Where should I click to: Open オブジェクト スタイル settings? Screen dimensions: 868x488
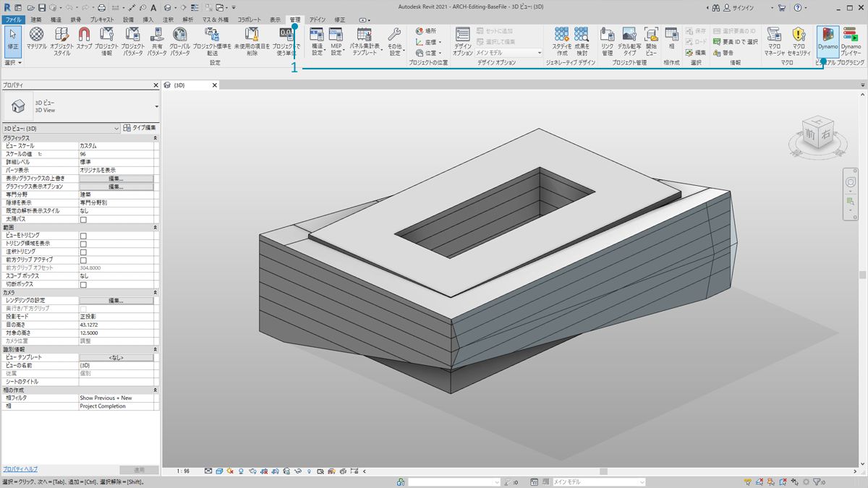tap(61, 41)
